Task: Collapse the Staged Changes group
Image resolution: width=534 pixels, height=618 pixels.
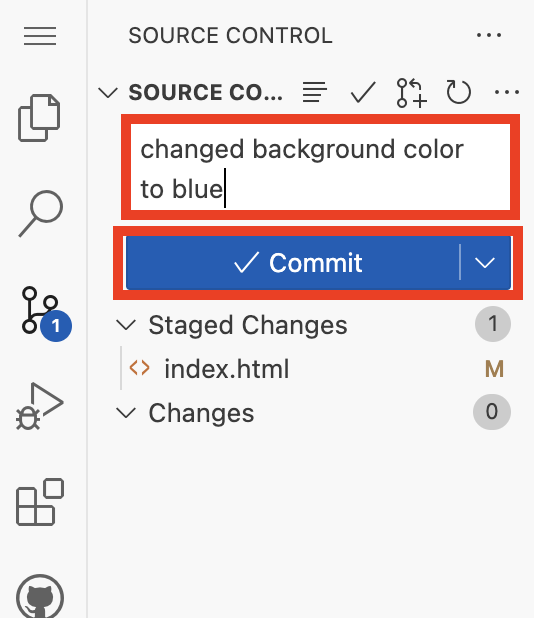Action: tap(126, 325)
